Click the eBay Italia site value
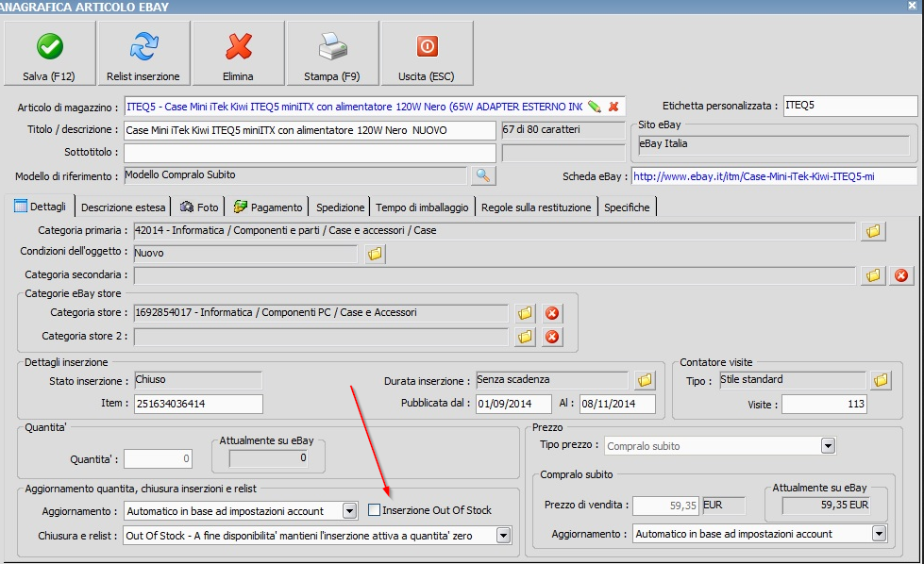924x564 pixels. tap(774, 145)
